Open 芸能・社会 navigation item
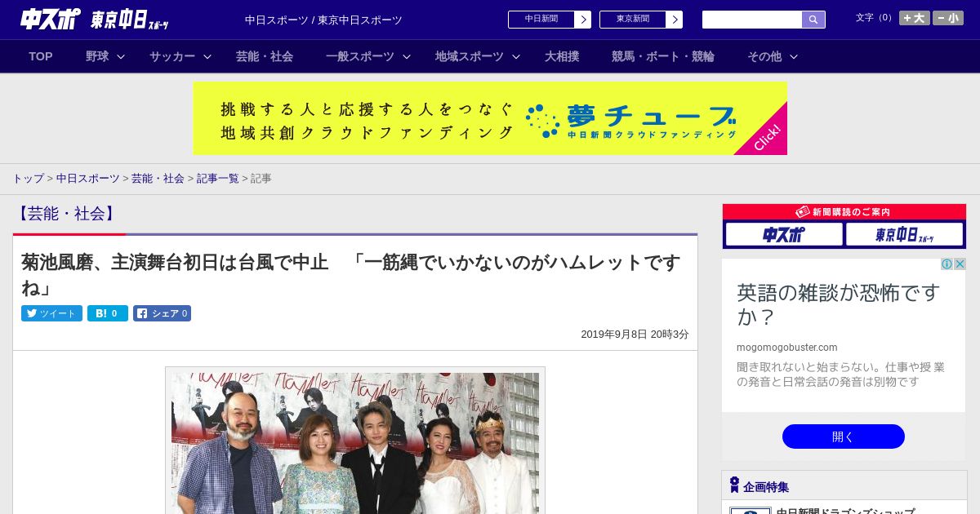This screenshot has height=514, width=980. pyautogui.click(x=265, y=56)
